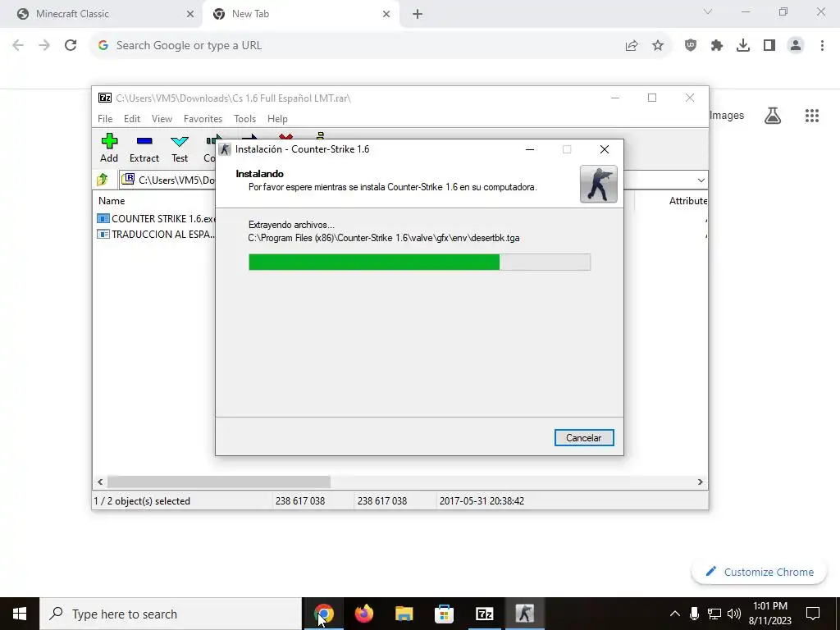Open File Explorer from the taskbar
840x630 pixels.
click(x=404, y=614)
